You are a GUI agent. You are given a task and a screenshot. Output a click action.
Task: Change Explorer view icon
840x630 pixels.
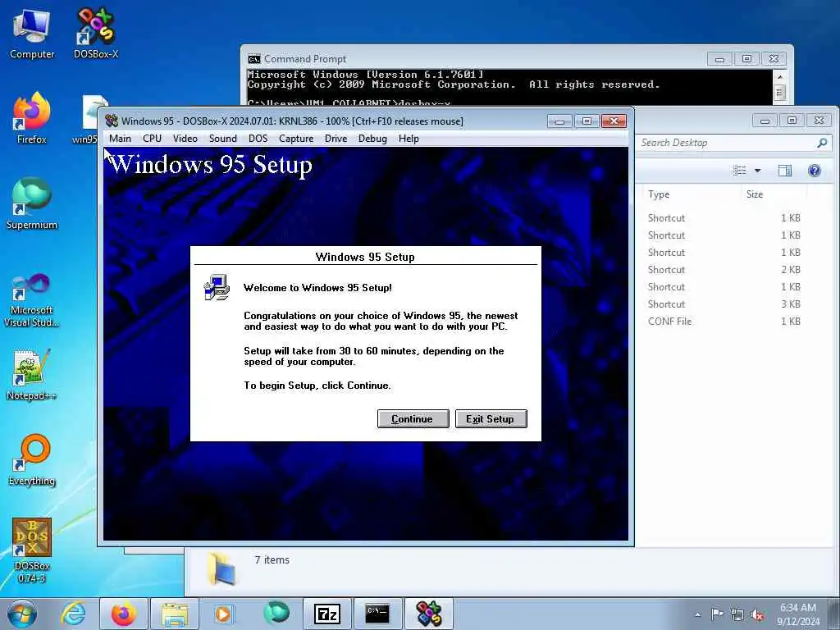740,171
